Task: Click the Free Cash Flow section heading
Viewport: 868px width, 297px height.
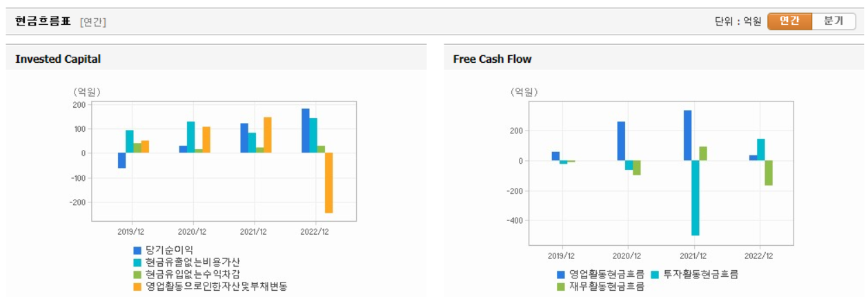Action: coord(492,59)
